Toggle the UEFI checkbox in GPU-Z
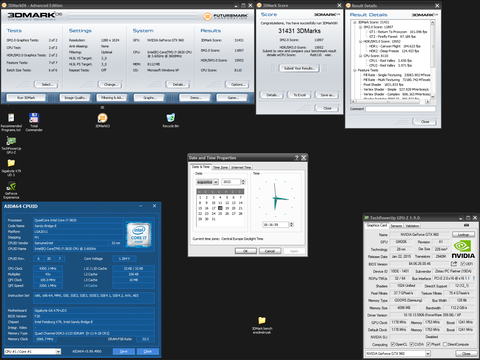Viewport: 480px width, 360px height. [x=462, y=264]
